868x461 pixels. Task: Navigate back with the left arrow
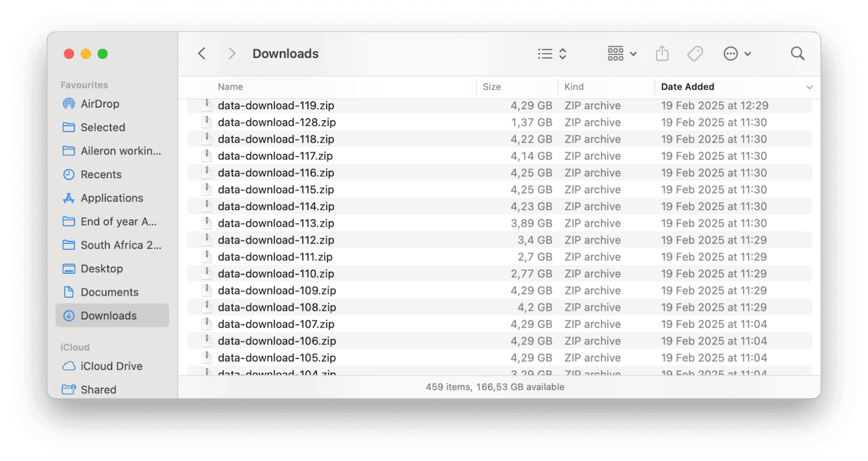click(x=201, y=54)
